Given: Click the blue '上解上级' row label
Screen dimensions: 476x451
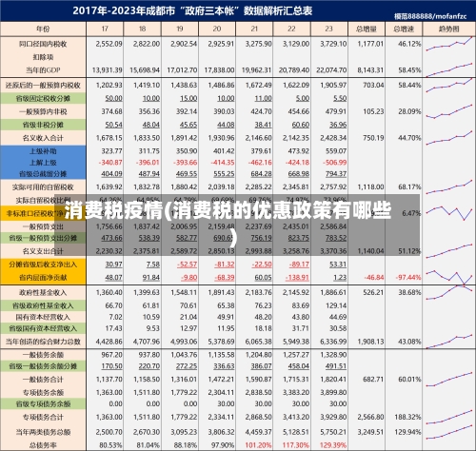Looking at the screenshot, I should pos(43,163).
